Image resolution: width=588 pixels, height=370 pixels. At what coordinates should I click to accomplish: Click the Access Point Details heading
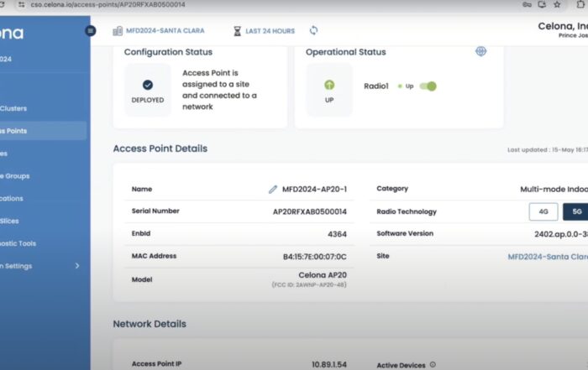pyautogui.click(x=160, y=149)
